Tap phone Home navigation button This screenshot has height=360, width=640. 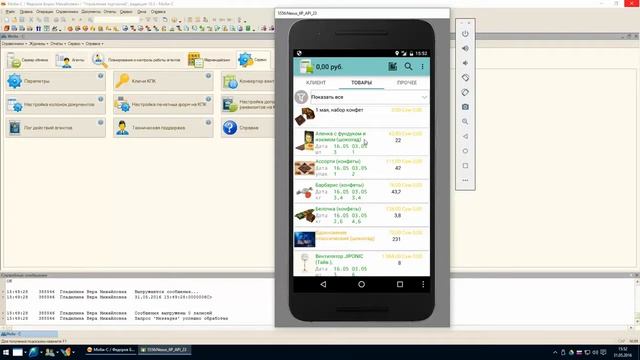pyautogui.click(x=361, y=284)
